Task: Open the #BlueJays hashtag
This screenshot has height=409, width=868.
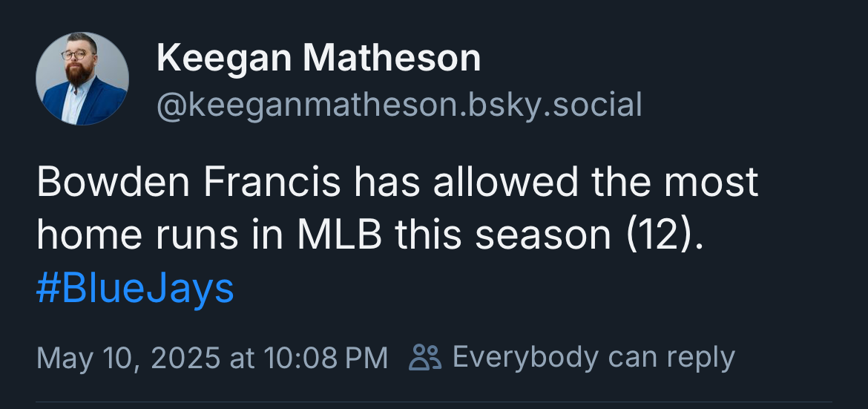Action: point(135,289)
